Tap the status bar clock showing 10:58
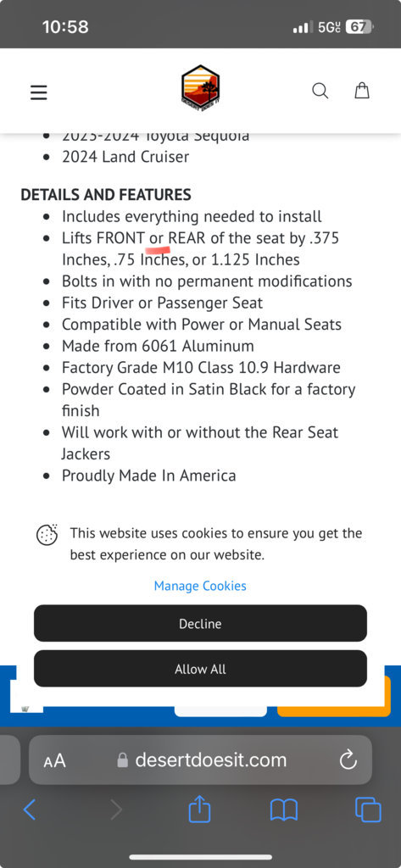 (65, 26)
